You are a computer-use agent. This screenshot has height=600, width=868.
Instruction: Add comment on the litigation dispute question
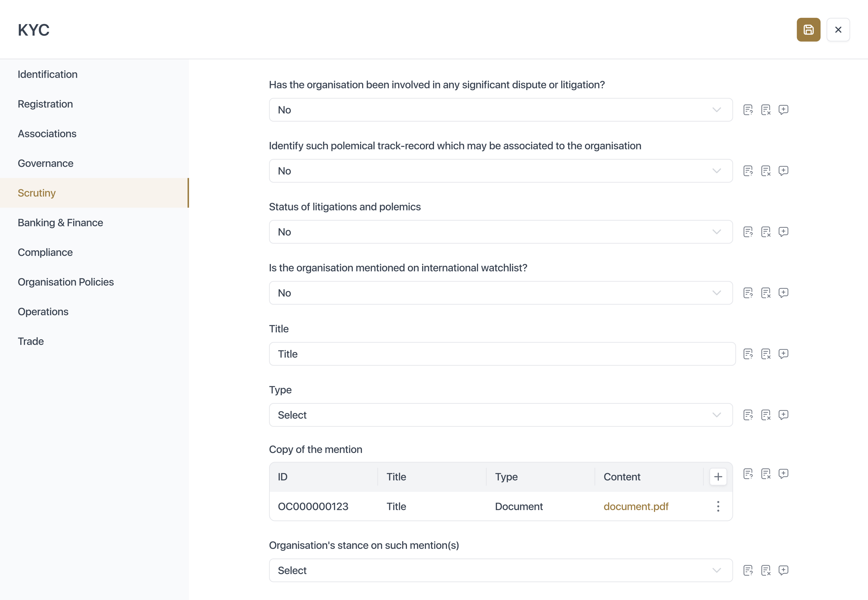[x=783, y=110]
